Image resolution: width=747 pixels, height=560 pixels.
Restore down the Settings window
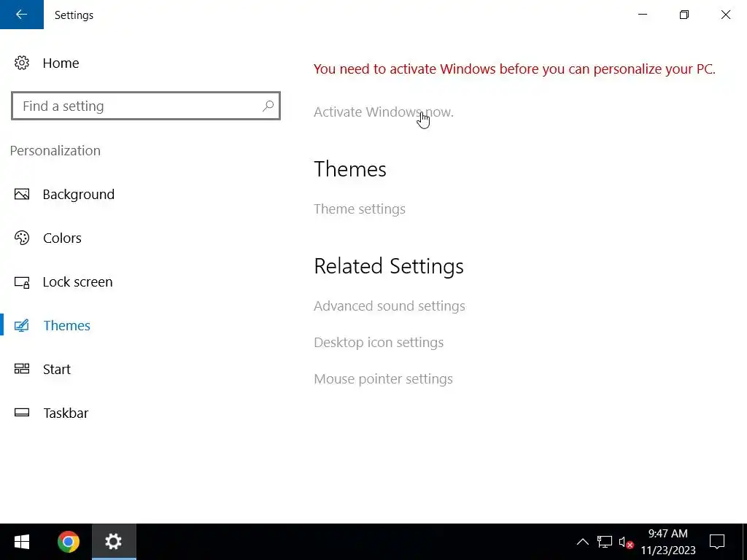684,15
